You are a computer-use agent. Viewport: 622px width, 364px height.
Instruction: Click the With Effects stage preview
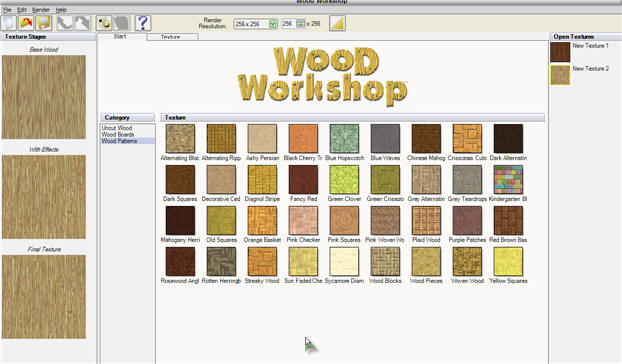(44, 197)
